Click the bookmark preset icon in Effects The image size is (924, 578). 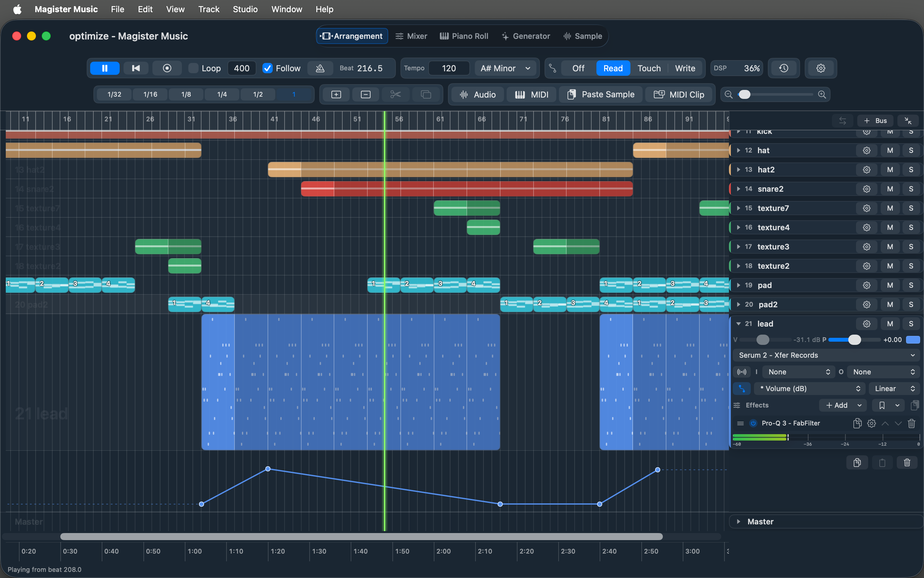click(x=882, y=405)
